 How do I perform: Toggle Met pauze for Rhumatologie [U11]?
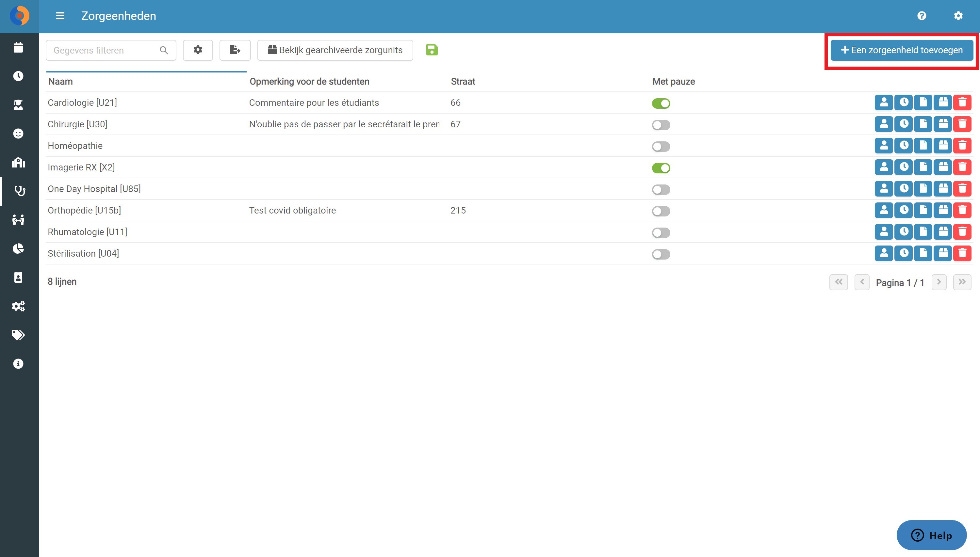661,232
